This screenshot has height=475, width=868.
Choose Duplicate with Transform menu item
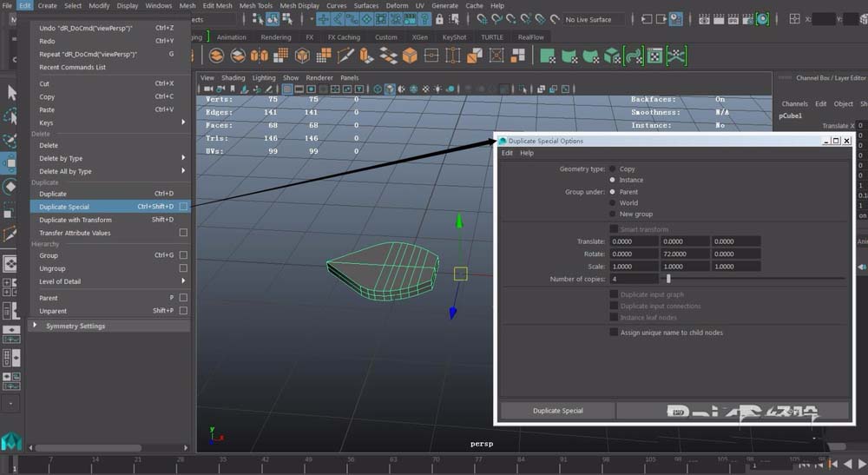(109, 220)
